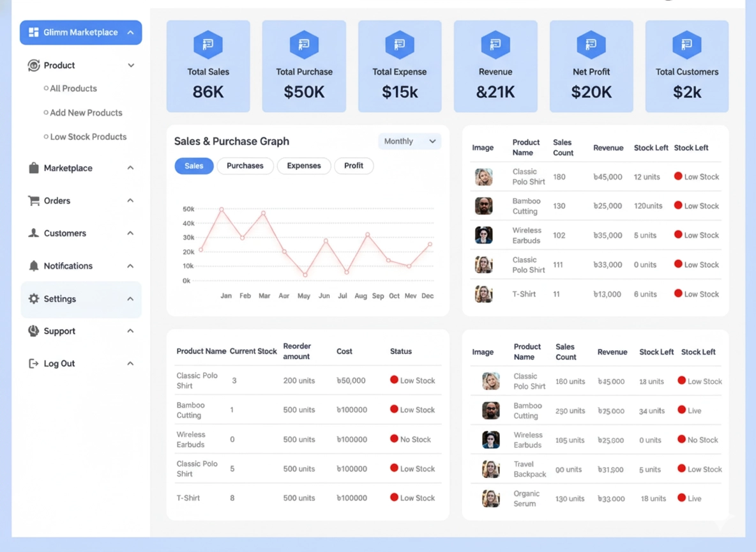
Task: Show the Profit tab in graph
Action: (x=354, y=166)
